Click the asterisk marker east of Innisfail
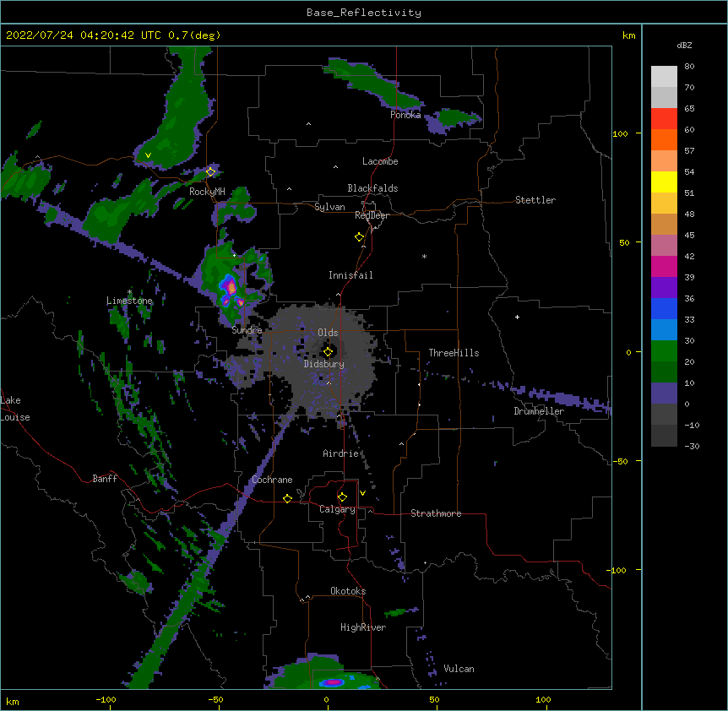This screenshot has width=728, height=711. (424, 257)
